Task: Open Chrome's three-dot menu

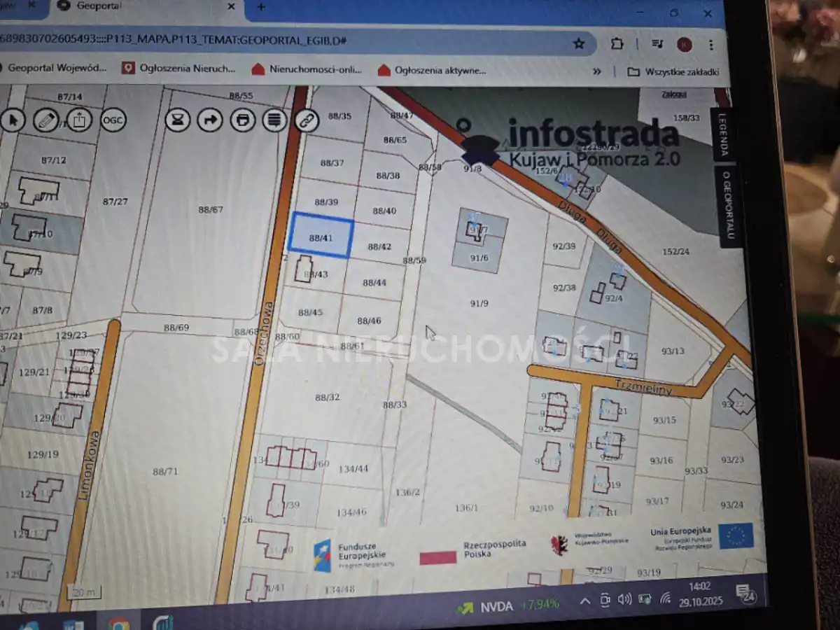Action: pos(711,45)
